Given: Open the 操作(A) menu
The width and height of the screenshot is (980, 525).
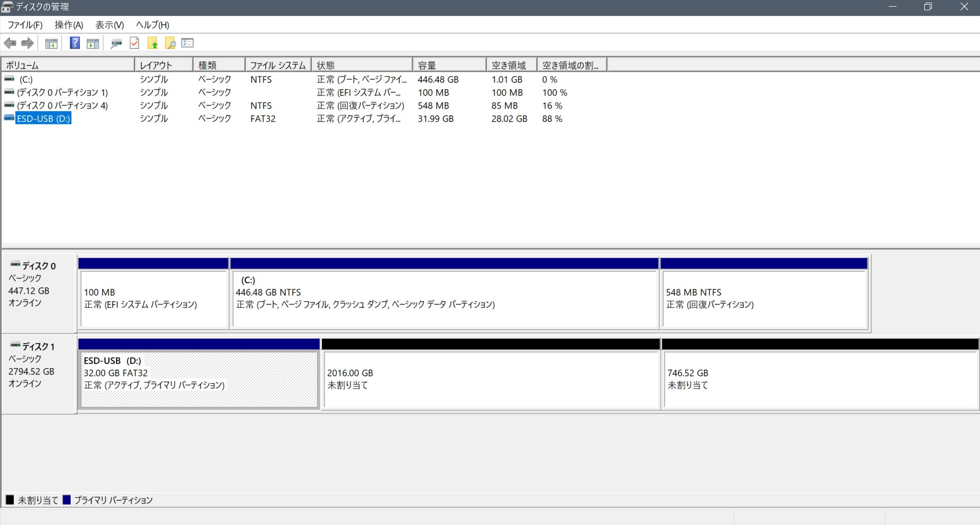Looking at the screenshot, I should (69, 25).
